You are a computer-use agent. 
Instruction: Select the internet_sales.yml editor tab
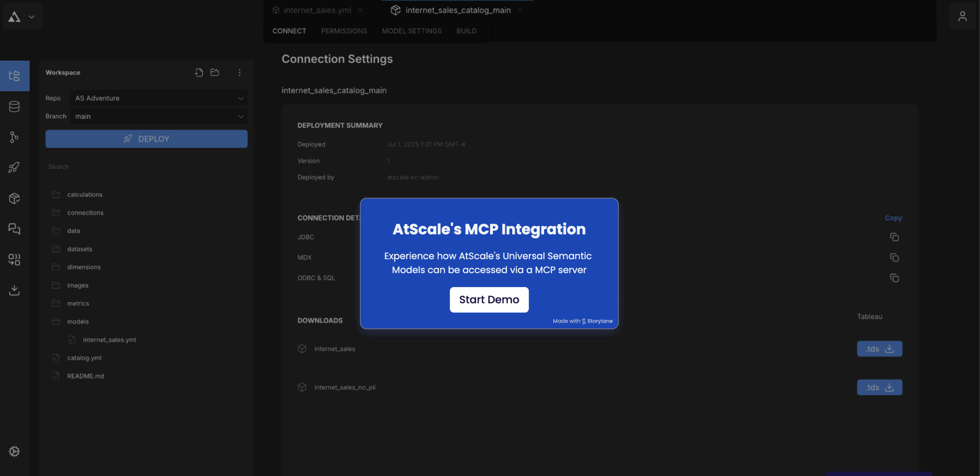pyautogui.click(x=317, y=10)
